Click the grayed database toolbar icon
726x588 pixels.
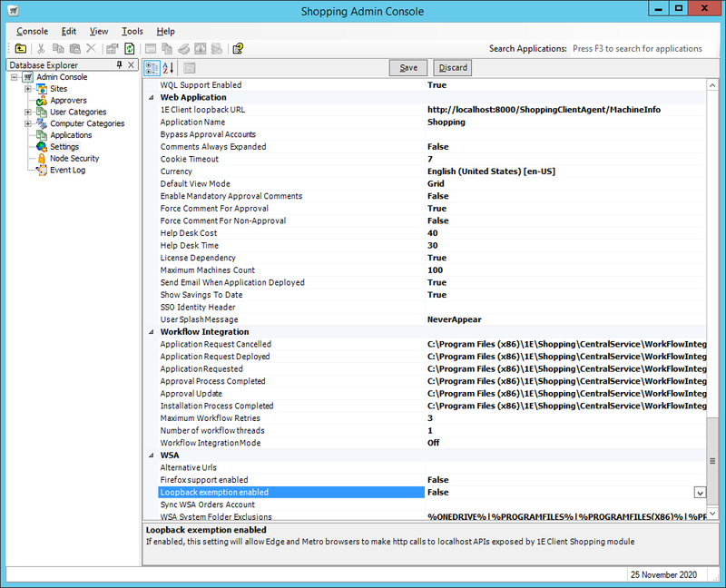tap(217, 49)
